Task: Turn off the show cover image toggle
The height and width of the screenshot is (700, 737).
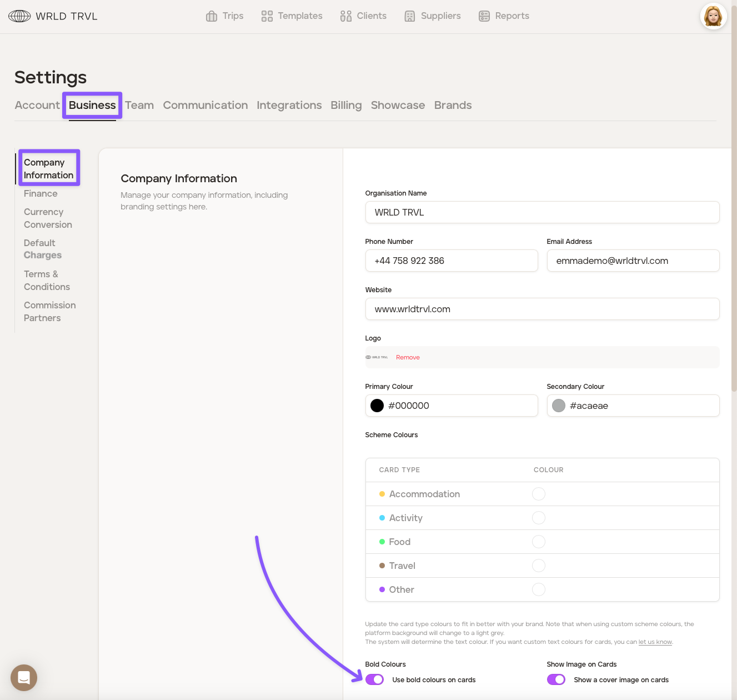Action: (x=556, y=679)
